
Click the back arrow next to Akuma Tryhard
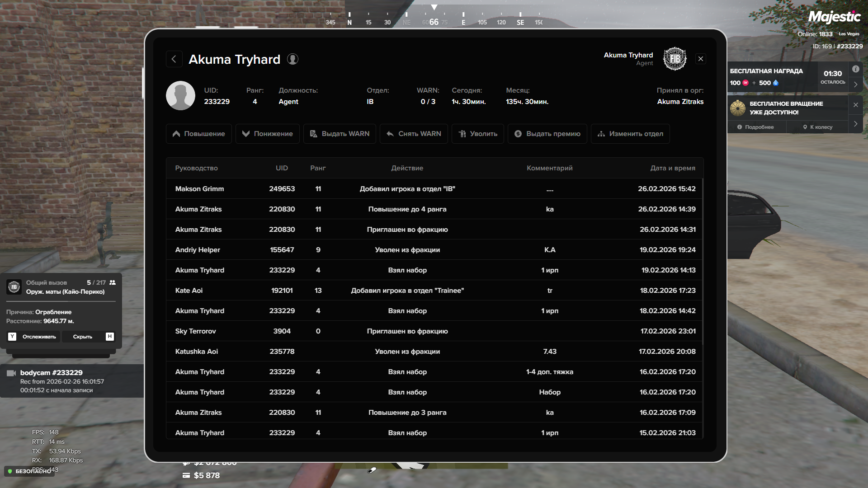click(x=174, y=59)
